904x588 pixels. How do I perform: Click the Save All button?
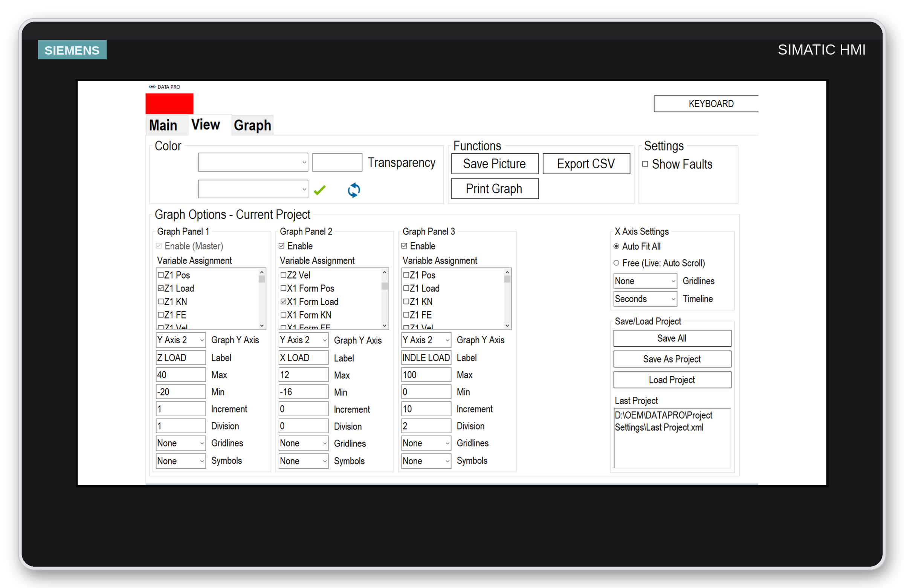(x=672, y=338)
